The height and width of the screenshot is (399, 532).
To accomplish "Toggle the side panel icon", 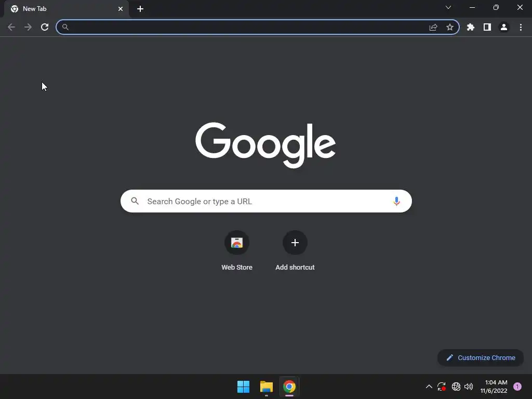I will (x=487, y=27).
